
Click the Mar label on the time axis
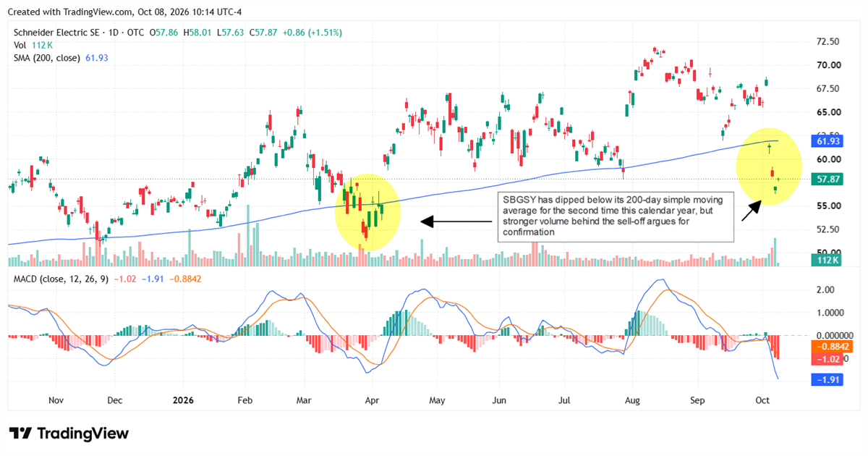coord(305,400)
